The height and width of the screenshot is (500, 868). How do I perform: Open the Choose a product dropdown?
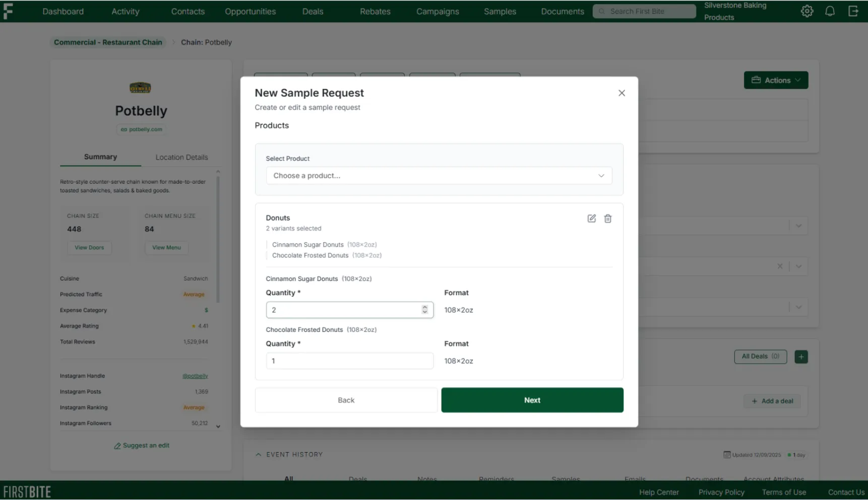coord(439,176)
